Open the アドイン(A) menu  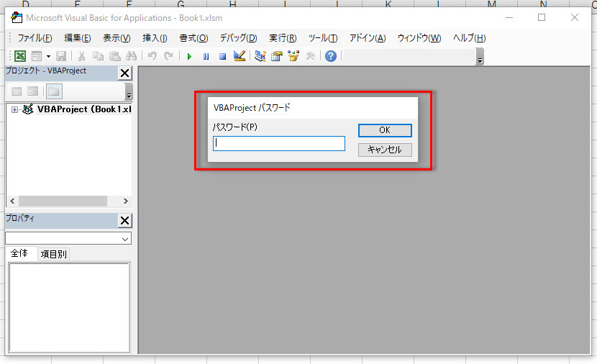click(x=368, y=38)
